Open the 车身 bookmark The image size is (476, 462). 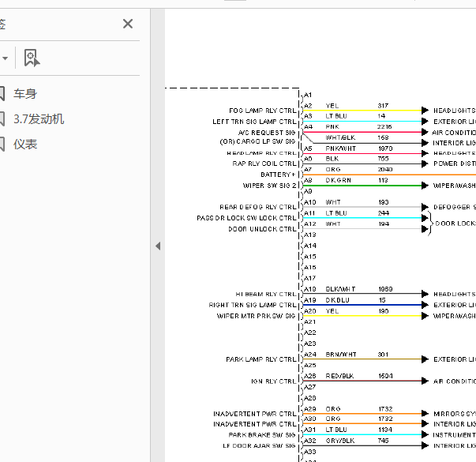coord(25,93)
